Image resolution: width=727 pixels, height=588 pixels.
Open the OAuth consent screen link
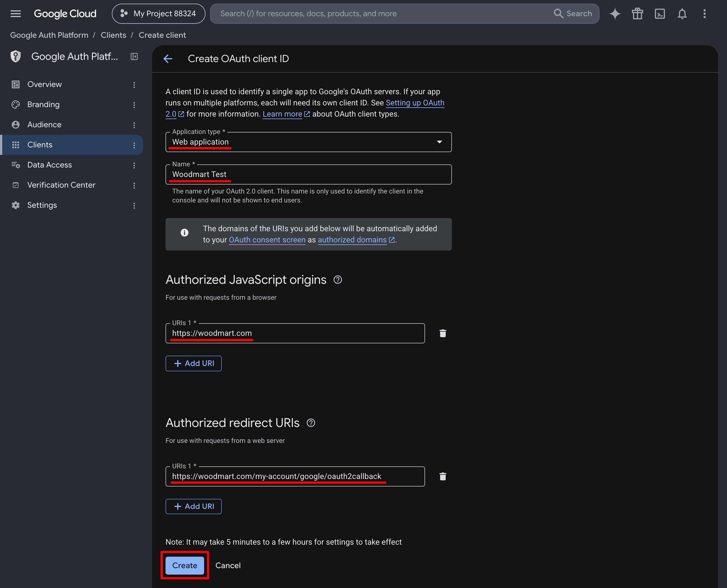(267, 240)
